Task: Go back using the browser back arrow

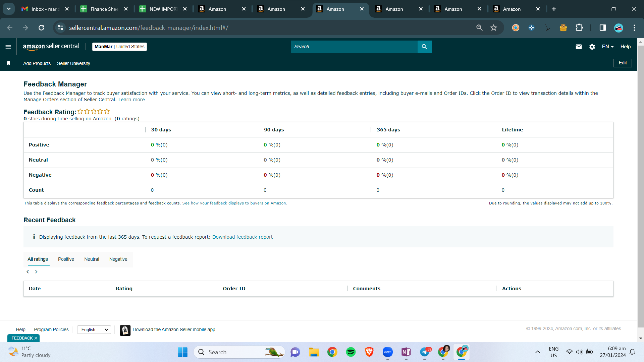Action: 10,28
